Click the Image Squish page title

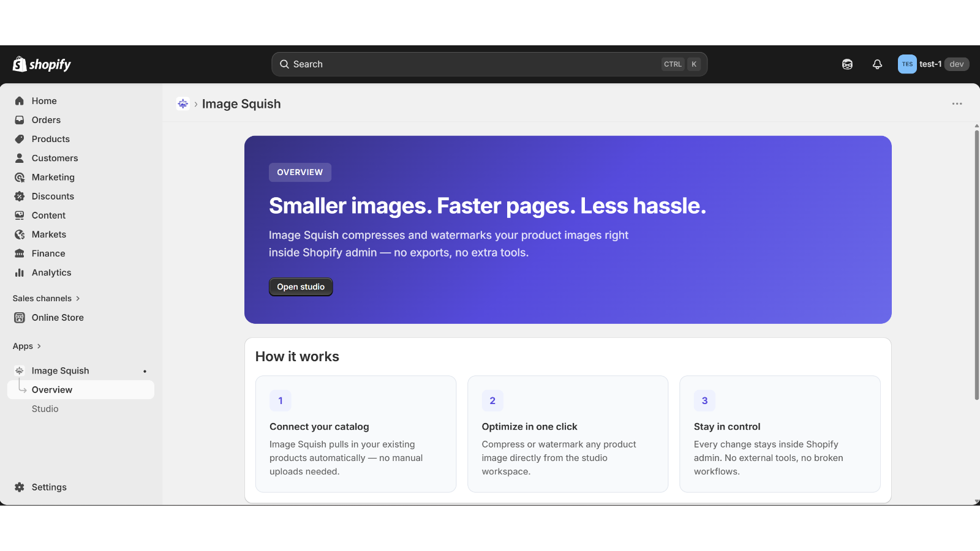point(241,104)
